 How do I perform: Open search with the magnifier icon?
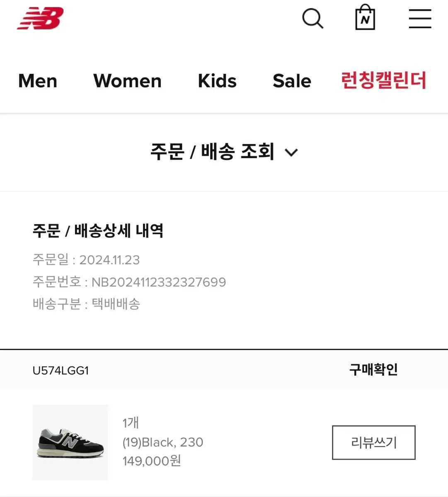click(312, 19)
